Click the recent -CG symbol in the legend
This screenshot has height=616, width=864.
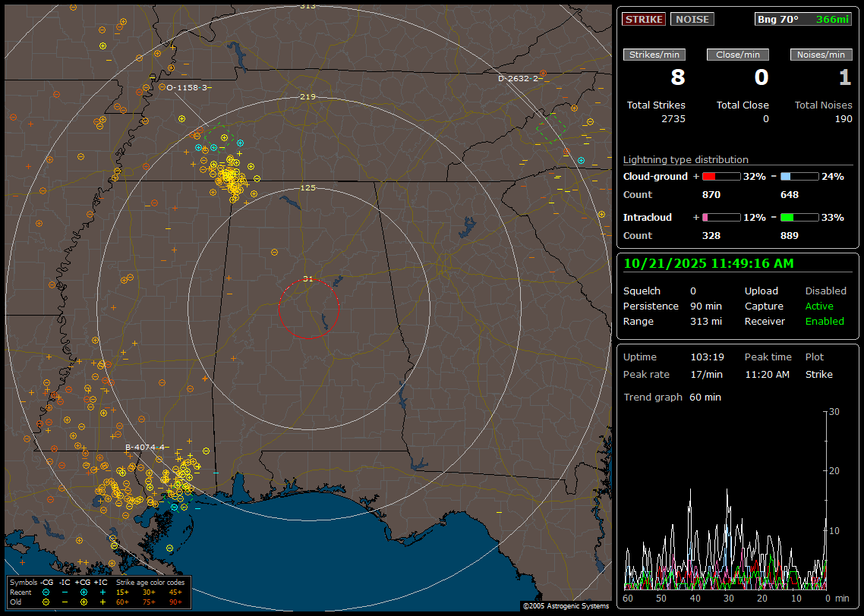tap(46, 592)
